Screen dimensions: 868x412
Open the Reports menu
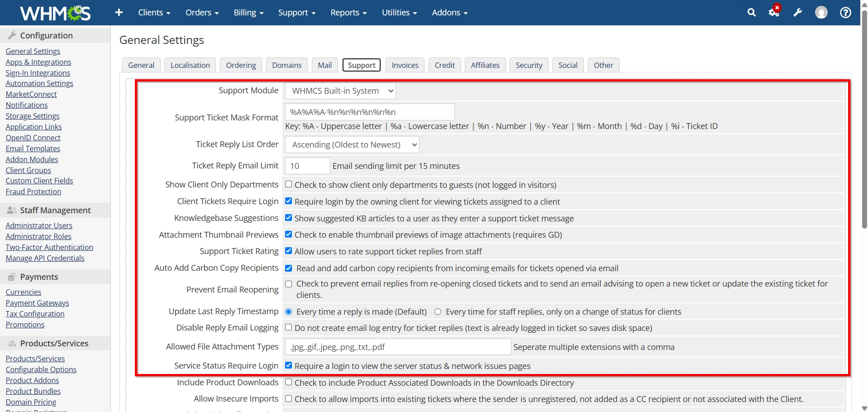[348, 13]
